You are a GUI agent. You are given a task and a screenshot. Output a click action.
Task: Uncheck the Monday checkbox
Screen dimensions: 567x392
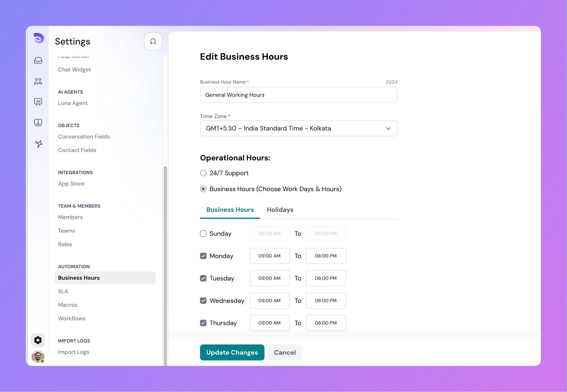tap(203, 256)
